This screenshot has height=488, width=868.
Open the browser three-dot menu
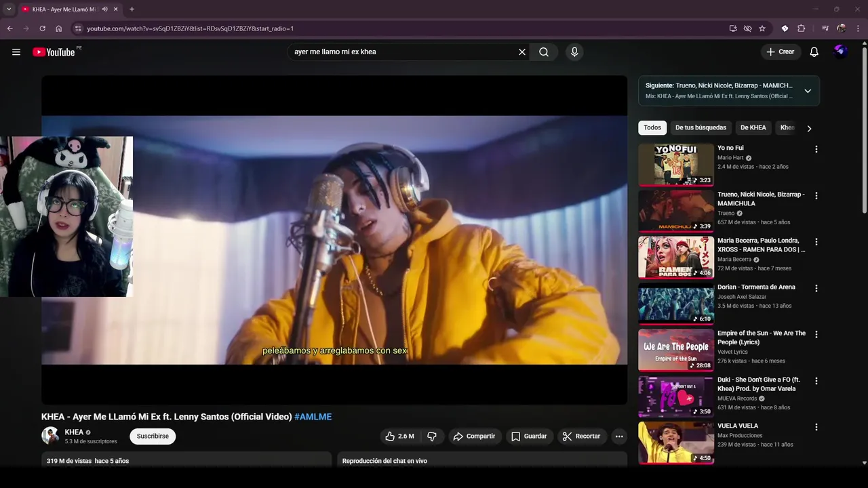coord(859,28)
